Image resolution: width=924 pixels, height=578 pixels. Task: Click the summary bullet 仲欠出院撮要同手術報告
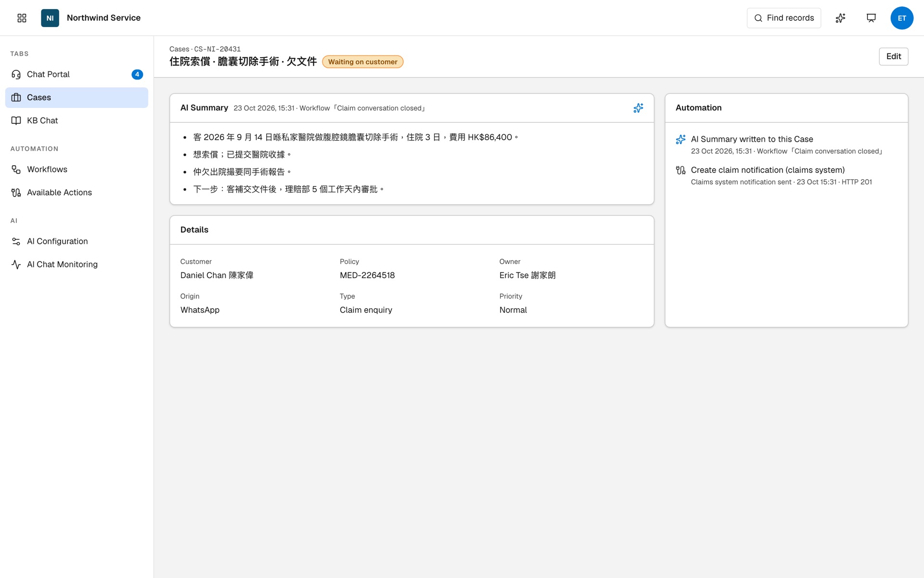coord(242,172)
